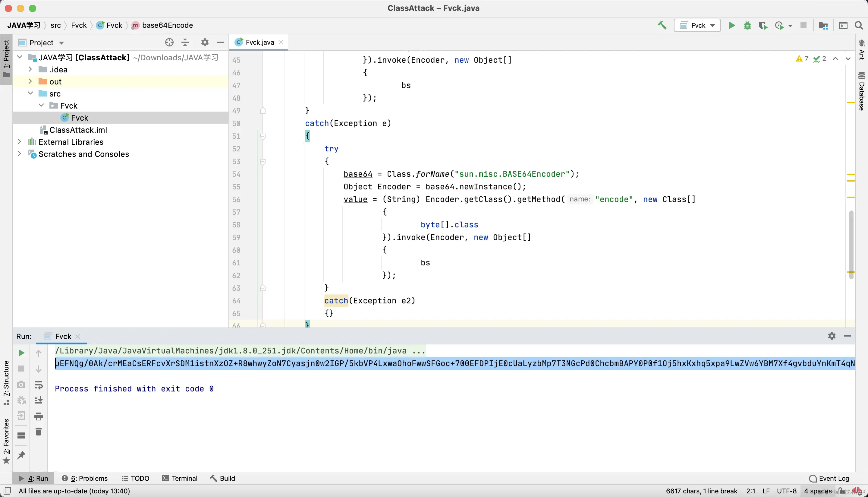Viewport: 868px width, 497px height.
Task: Toggle soft-wrap in Run console
Action: (x=39, y=385)
